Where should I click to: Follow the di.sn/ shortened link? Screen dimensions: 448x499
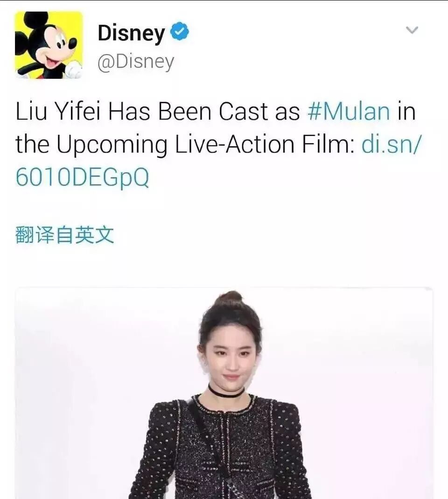(x=391, y=144)
